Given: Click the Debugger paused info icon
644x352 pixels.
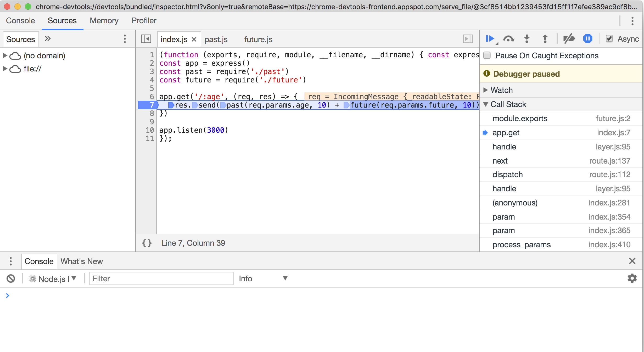Looking at the screenshot, I should (x=487, y=74).
